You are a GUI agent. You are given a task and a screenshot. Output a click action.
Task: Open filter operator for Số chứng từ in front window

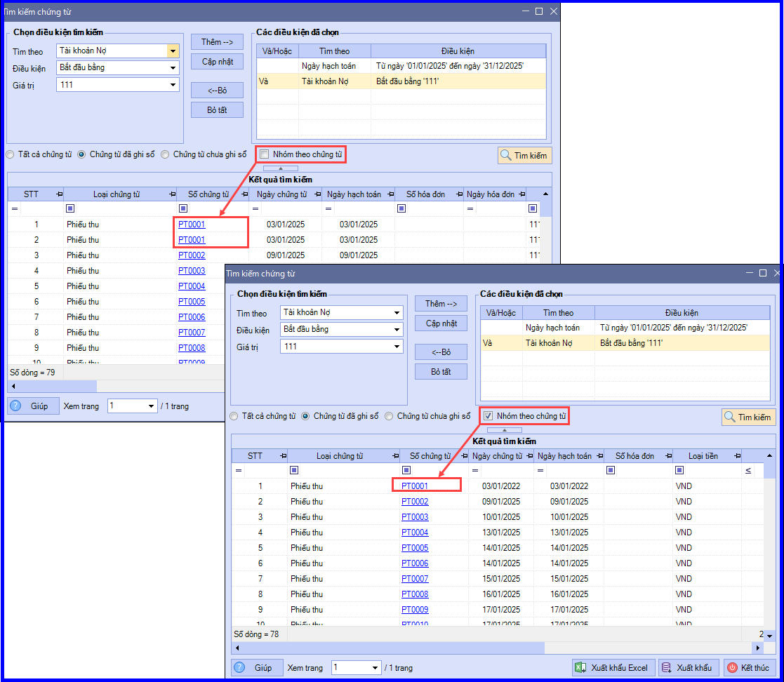click(x=406, y=470)
